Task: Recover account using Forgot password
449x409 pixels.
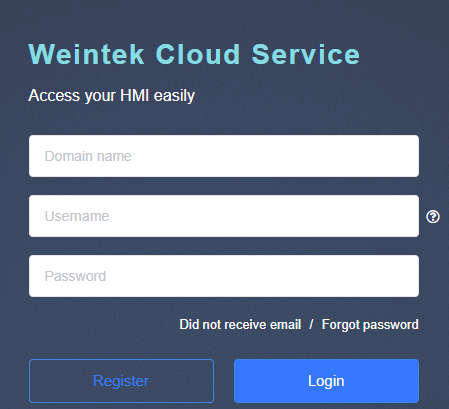Action: [x=370, y=325]
